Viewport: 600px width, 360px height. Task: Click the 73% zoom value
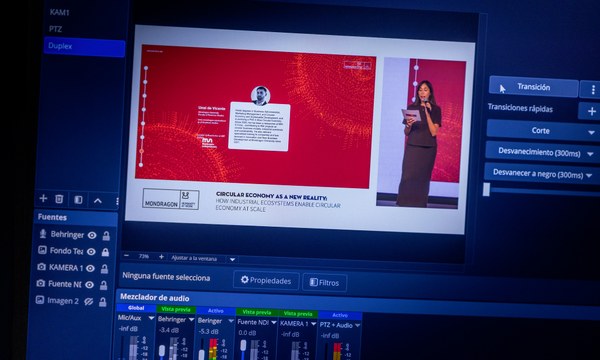(x=143, y=256)
